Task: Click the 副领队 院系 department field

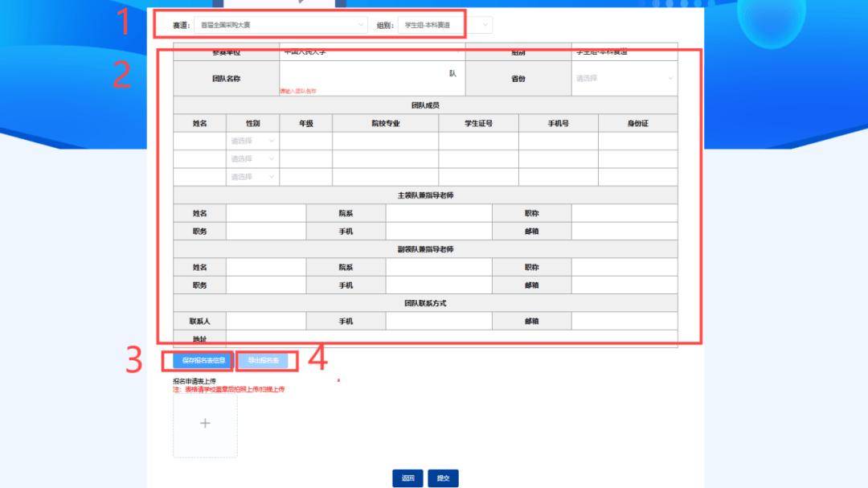Action: [x=438, y=268]
